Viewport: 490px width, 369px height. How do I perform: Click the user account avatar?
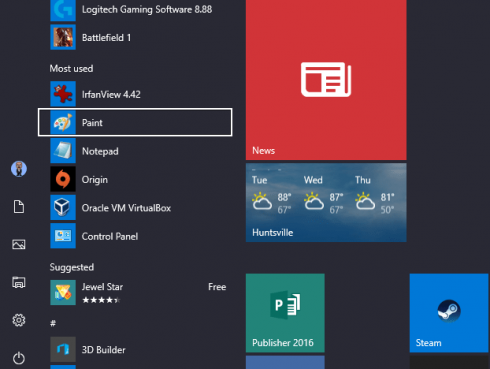19,169
